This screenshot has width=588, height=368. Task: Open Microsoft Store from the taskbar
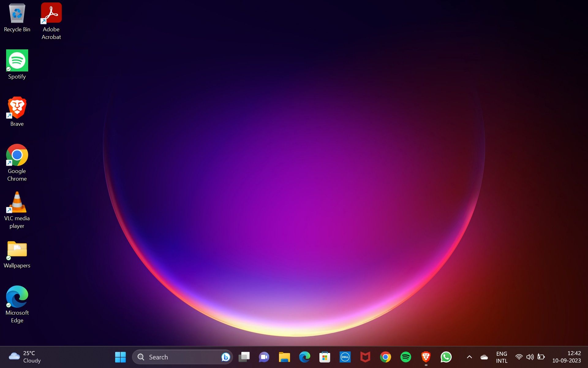(325, 357)
